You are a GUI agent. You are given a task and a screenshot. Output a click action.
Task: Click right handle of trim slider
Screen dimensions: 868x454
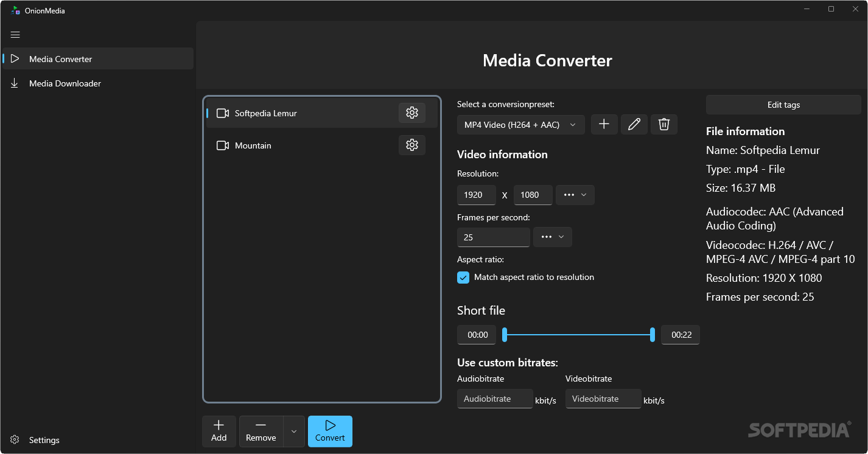[653, 334]
